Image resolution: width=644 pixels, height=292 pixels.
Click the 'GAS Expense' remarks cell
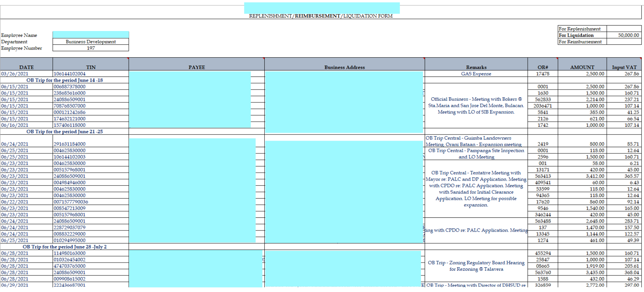(x=476, y=74)
